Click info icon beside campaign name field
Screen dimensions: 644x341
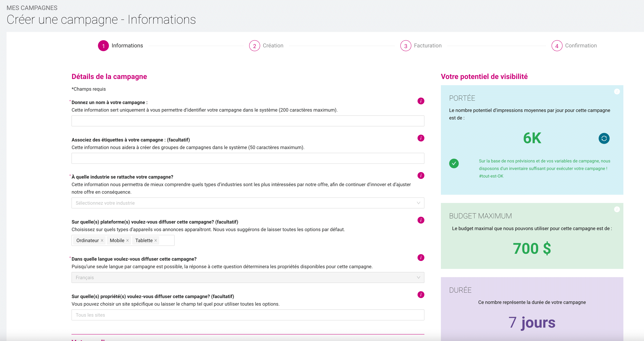[x=421, y=101]
